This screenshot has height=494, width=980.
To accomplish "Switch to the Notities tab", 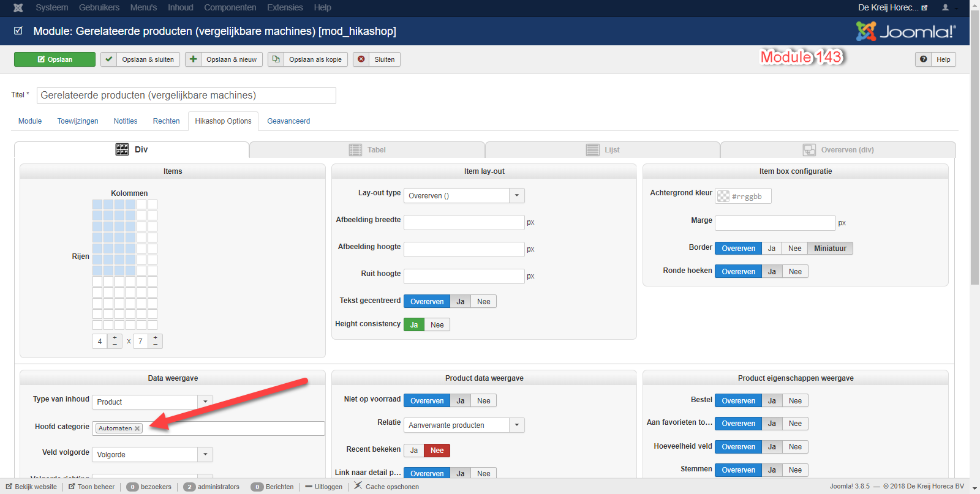I will [x=126, y=121].
